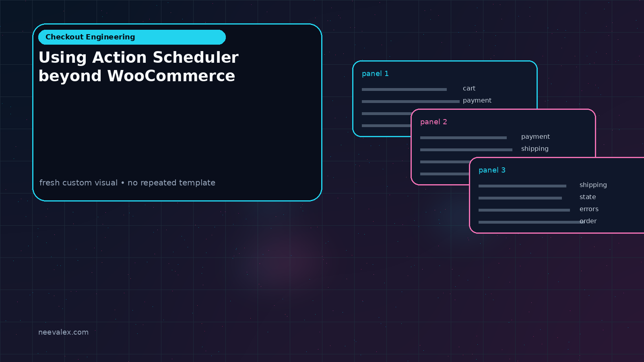Select the panel 3 title

point(492,170)
